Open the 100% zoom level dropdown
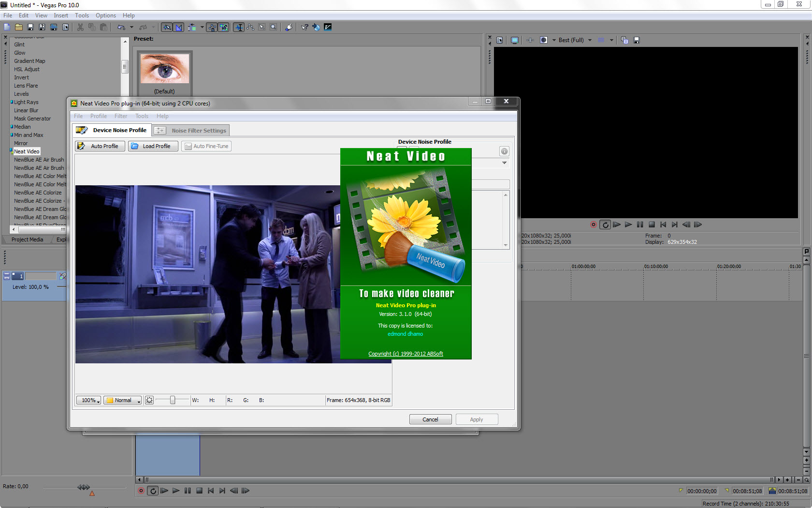Viewport: 812px width, 508px height. click(x=89, y=400)
